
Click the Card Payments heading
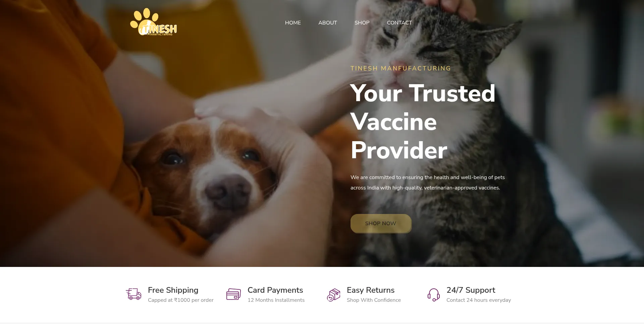point(275,290)
